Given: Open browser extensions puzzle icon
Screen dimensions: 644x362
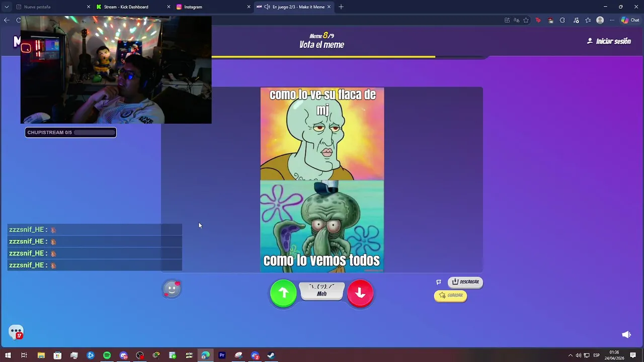Looking at the screenshot, I should [562, 20].
